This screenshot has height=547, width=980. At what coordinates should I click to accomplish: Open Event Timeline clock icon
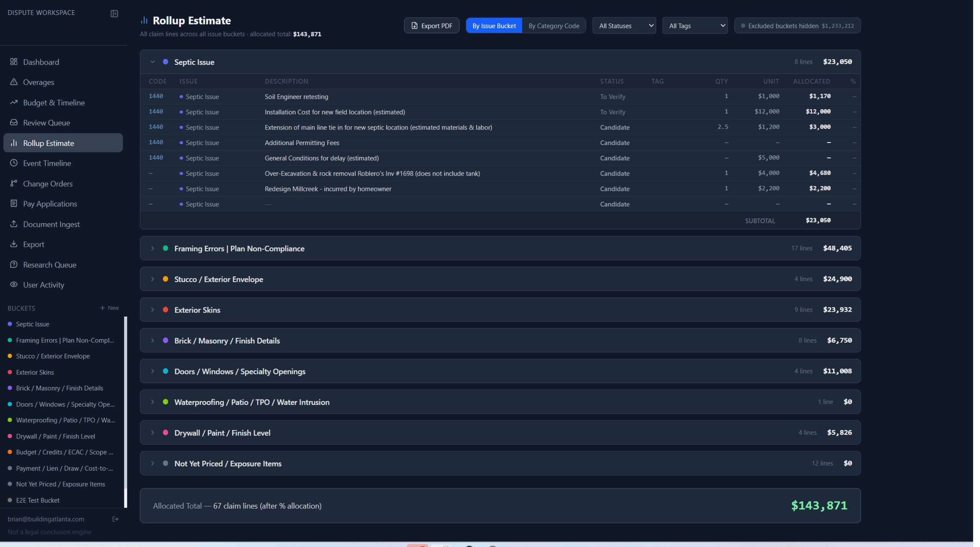(14, 163)
